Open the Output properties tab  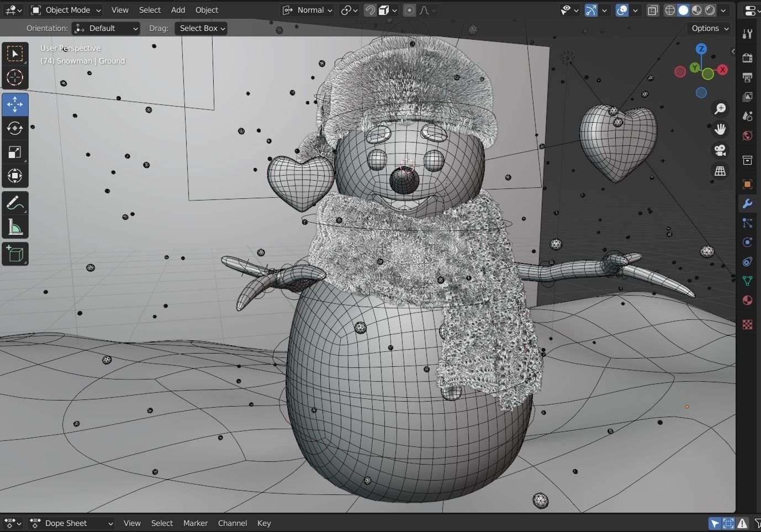click(747, 77)
